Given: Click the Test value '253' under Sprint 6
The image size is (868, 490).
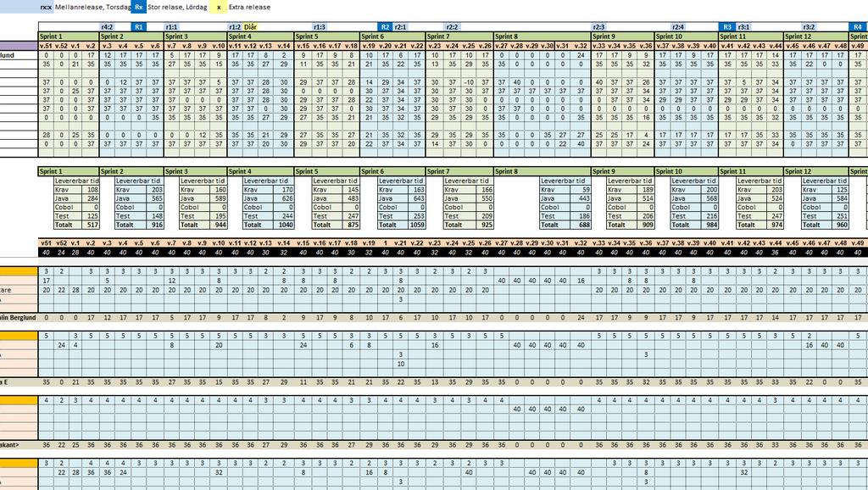Looking at the screenshot, I should tap(417, 216).
